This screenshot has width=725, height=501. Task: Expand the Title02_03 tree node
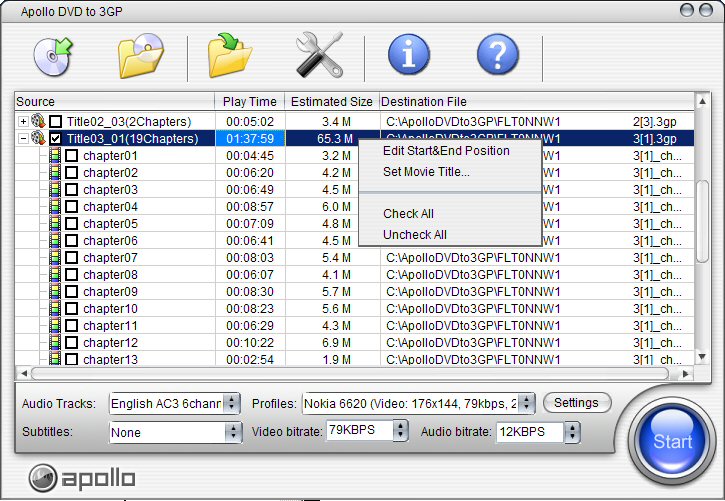[x=23, y=122]
